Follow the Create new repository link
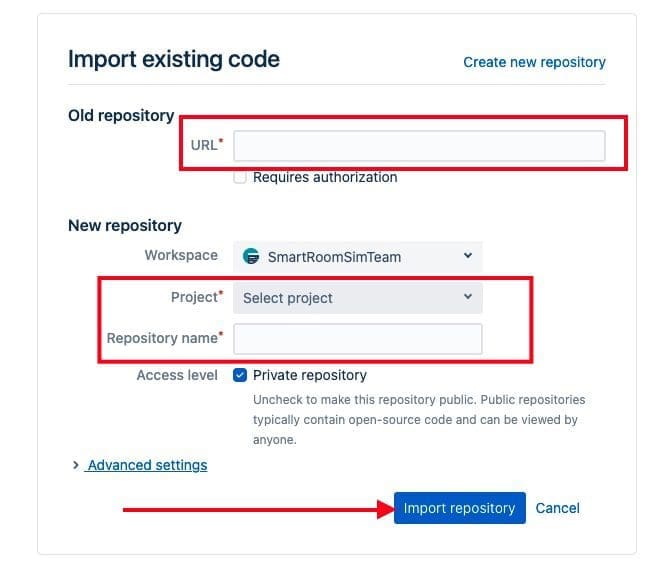 [x=534, y=62]
